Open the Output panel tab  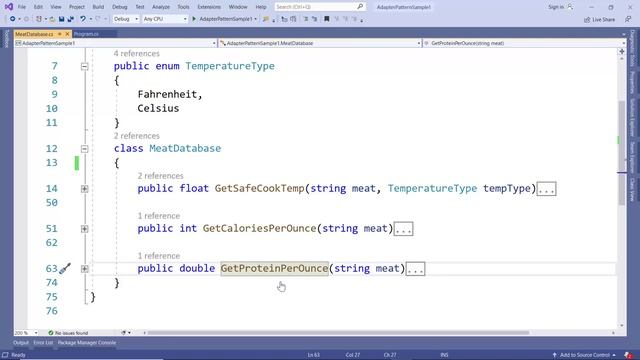click(21, 343)
